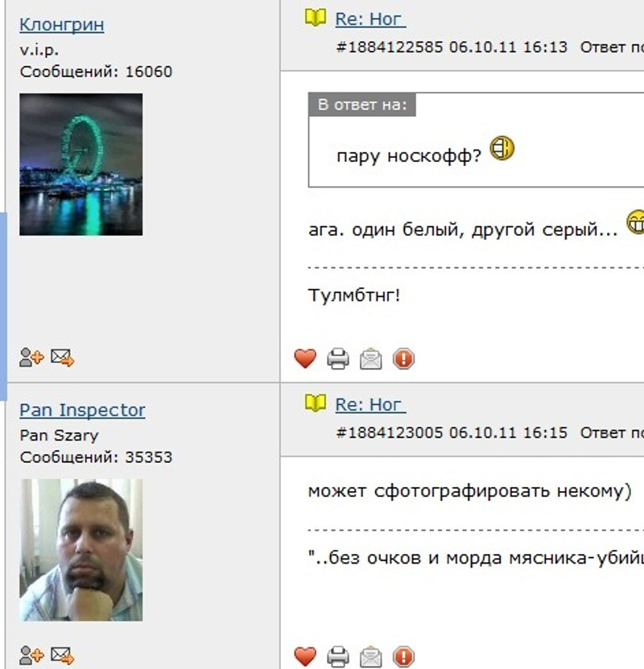Screen dimensions: 644x669
Task: Report Клонгрин's post with red exclamation icon
Action: (x=403, y=358)
